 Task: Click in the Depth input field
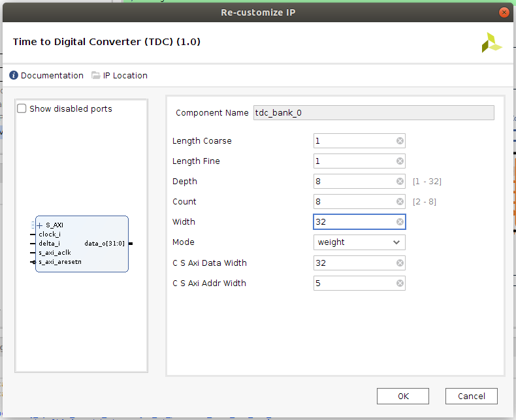pyautogui.click(x=353, y=182)
